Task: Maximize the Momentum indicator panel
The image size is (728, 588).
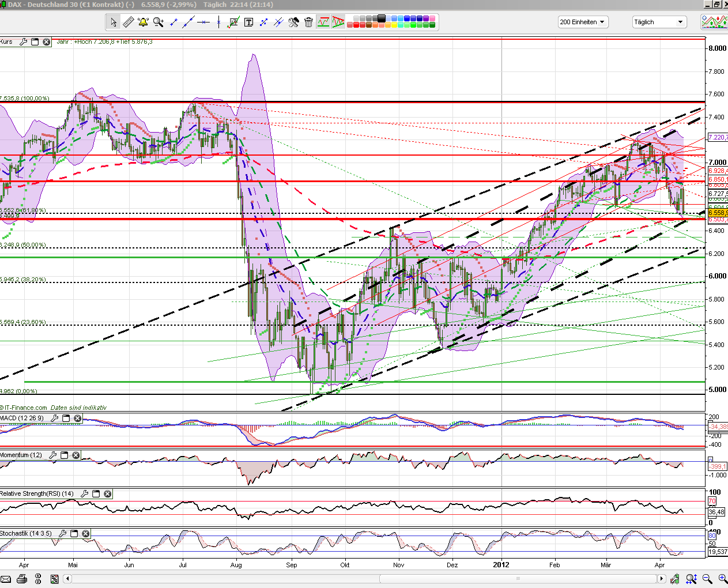Action: pyautogui.click(x=64, y=455)
